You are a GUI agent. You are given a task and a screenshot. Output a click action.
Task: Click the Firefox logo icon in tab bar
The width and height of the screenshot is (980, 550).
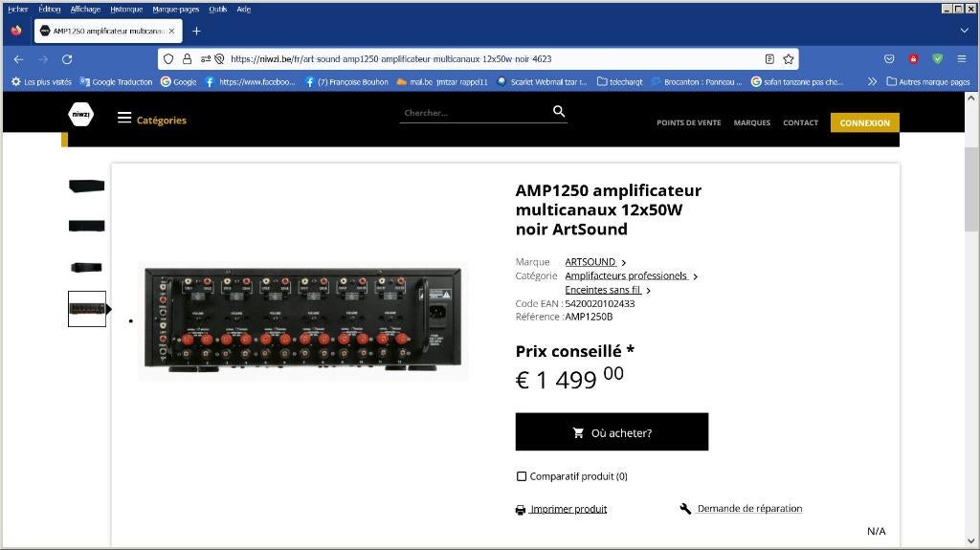[x=16, y=31]
